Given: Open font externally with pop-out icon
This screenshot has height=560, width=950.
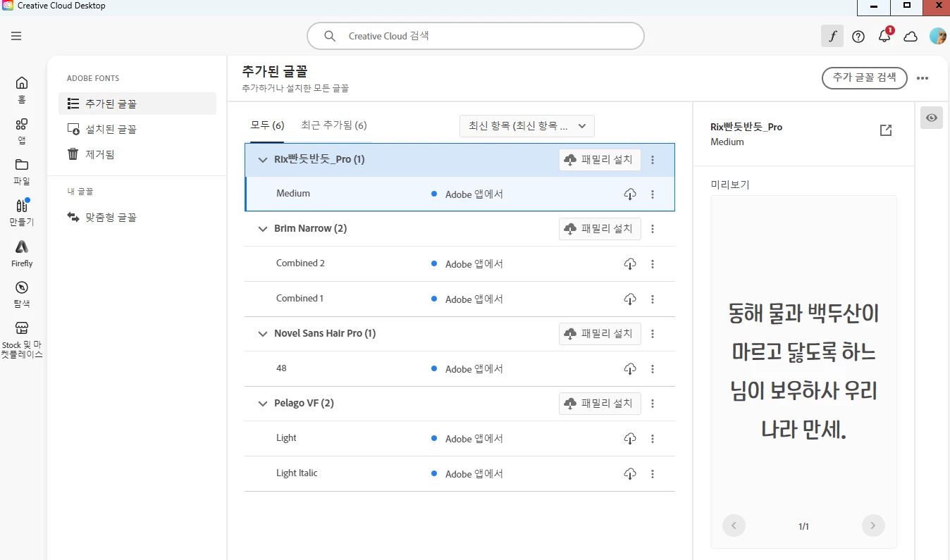Looking at the screenshot, I should 886,130.
